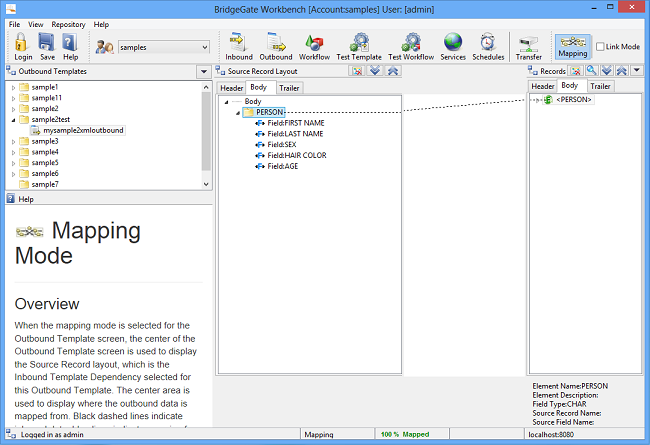Screen dimensions: 650x445
Task: Switch to Trailer tab in Records panel
Action: 600,86
